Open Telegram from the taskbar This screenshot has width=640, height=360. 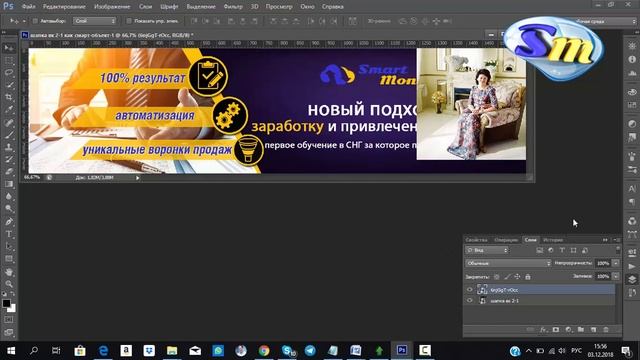[310, 351]
